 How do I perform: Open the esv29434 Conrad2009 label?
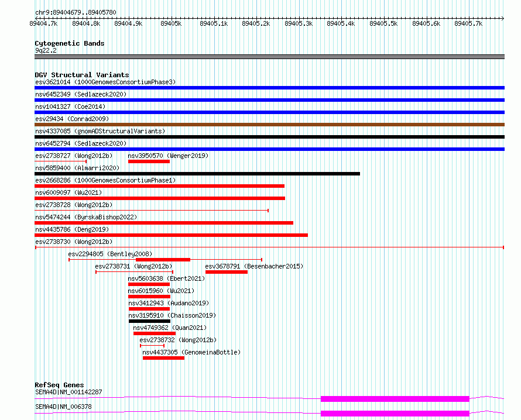pyautogui.click(x=72, y=119)
